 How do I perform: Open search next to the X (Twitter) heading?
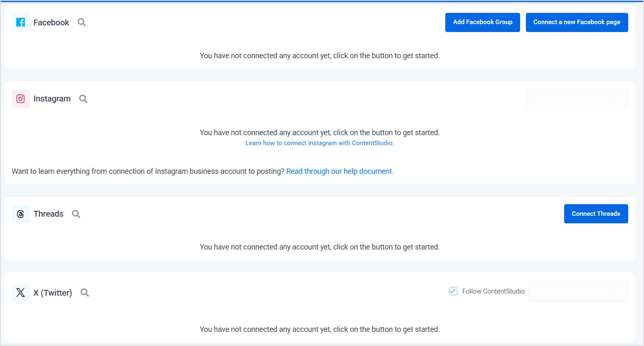coord(85,292)
